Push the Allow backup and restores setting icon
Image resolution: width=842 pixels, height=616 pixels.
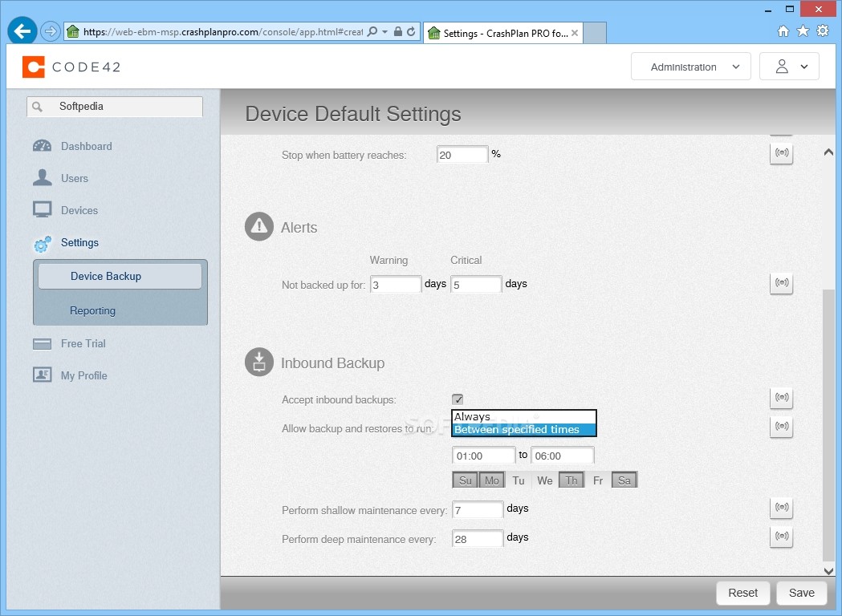[781, 428]
